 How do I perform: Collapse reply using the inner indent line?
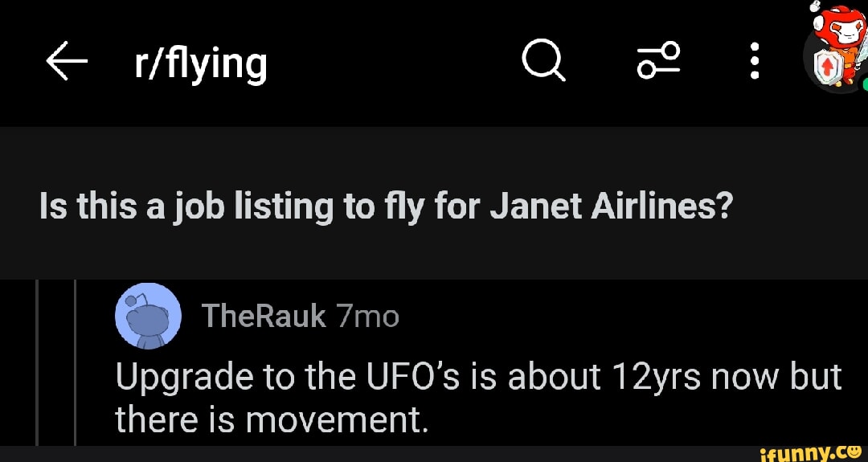click(x=75, y=362)
